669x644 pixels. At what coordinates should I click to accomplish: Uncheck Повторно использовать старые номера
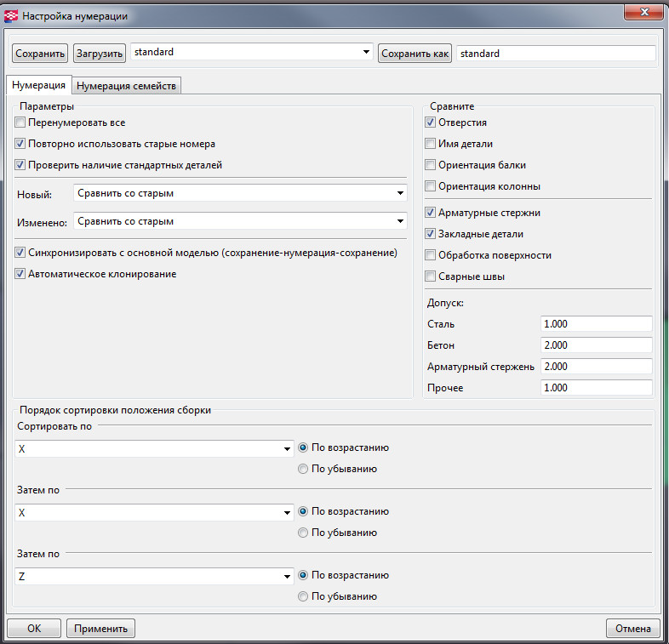pos(20,144)
